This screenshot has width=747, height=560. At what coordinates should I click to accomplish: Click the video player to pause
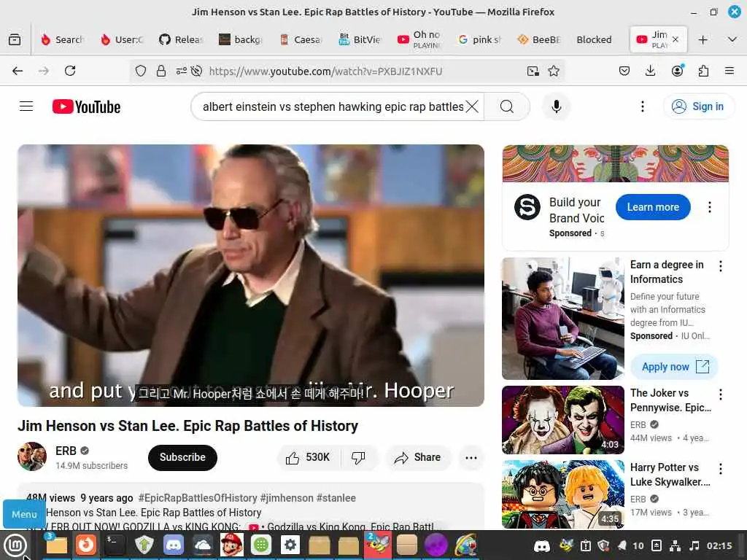(251, 275)
